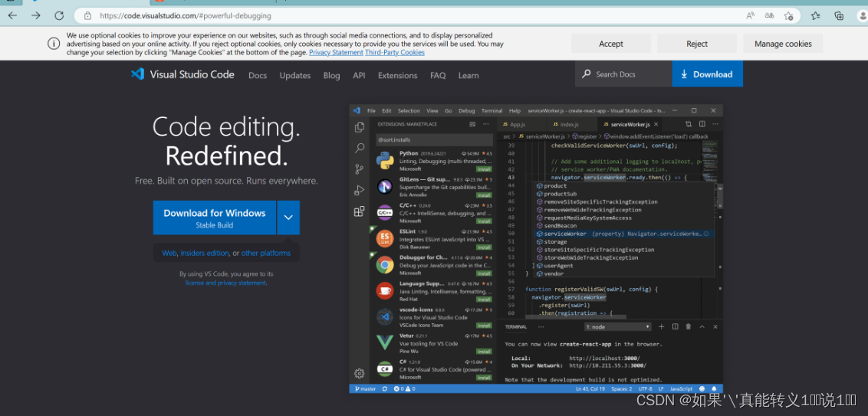Click the new terminal plus icon
868x416 pixels.
tap(661, 327)
